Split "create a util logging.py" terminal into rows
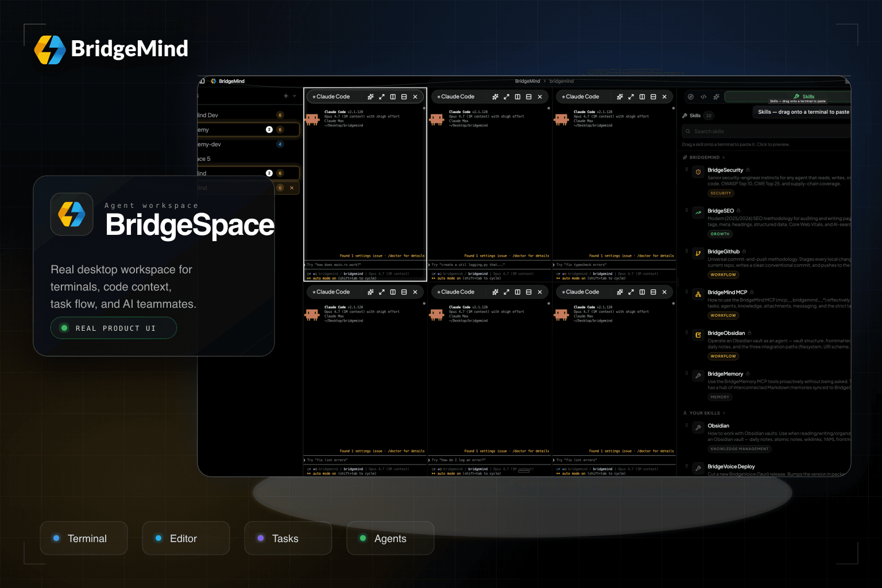The image size is (882, 588). pyautogui.click(x=529, y=97)
